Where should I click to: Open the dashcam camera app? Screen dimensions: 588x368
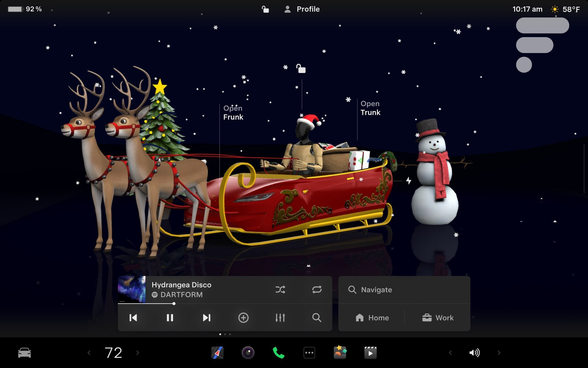point(248,353)
